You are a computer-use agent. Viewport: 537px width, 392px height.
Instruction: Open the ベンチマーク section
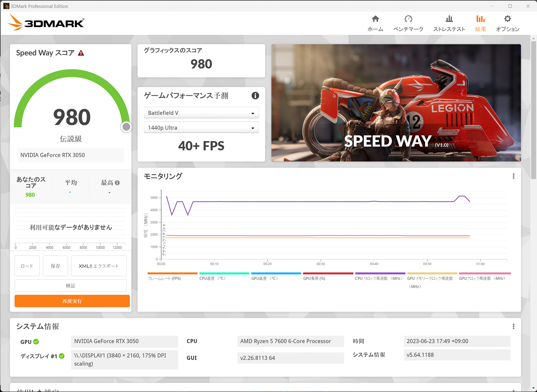click(x=408, y=22)
